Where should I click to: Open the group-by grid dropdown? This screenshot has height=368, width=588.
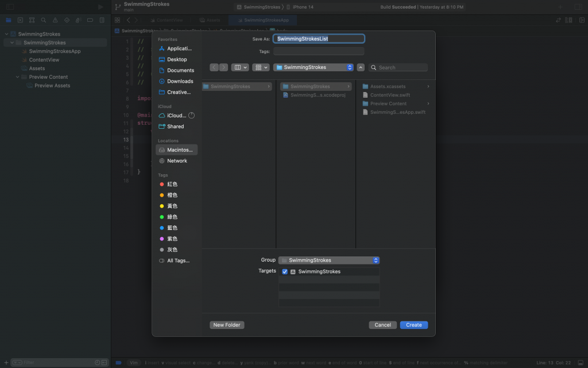click(x=261, y=67)
